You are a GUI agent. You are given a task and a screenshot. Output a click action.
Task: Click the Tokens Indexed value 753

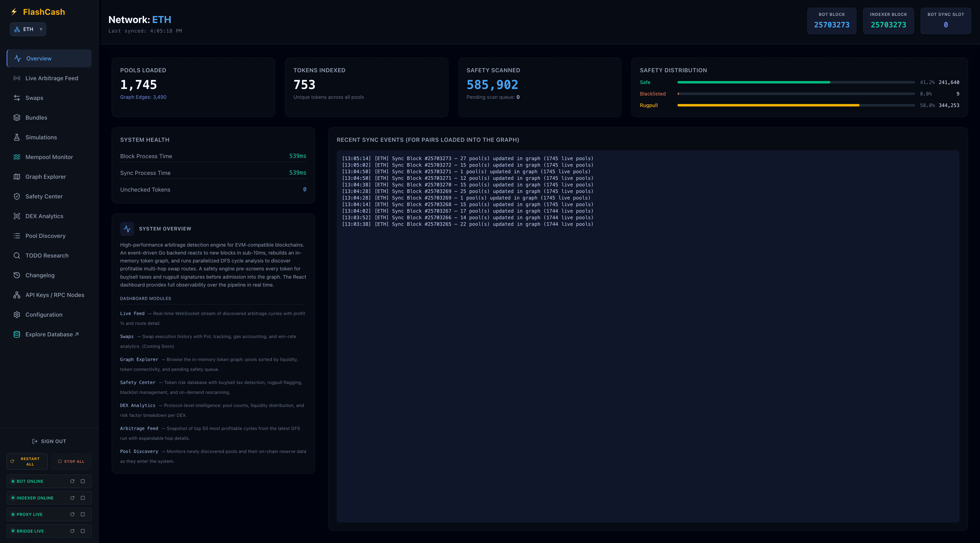[x=304, y=84]
